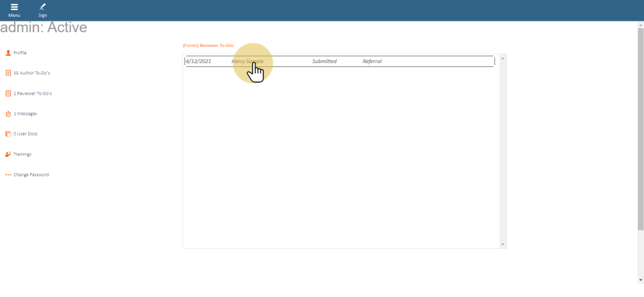644x297 pixels.
Task: Click the list panel scroll-up arrow
Action: (x=503, y=58)
